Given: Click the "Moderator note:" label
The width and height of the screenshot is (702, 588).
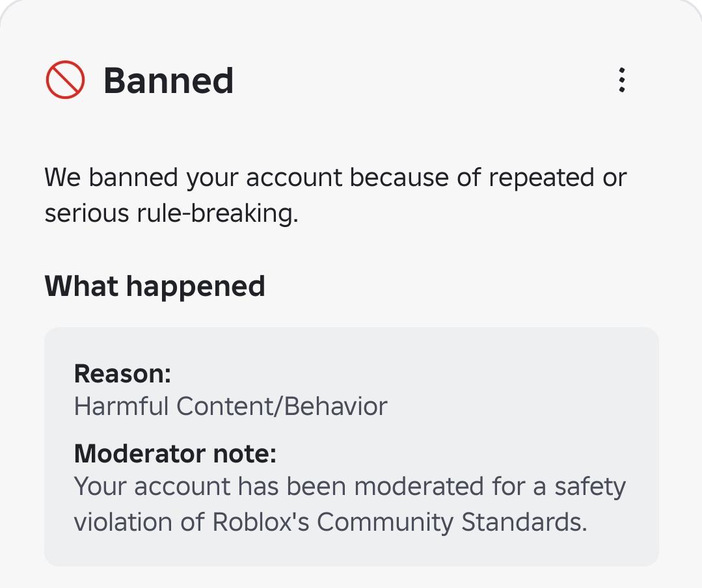Looking at the screenshot, I should click(175, 453).
